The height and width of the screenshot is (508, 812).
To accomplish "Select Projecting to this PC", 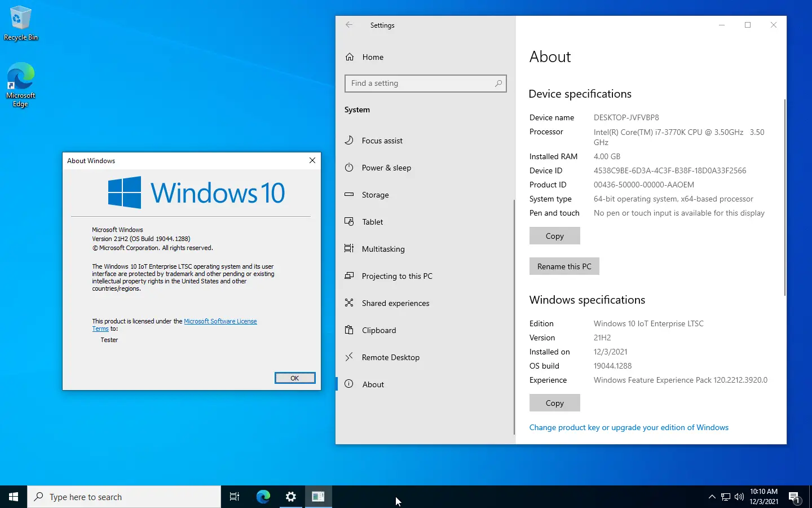I will click(396, 276).
